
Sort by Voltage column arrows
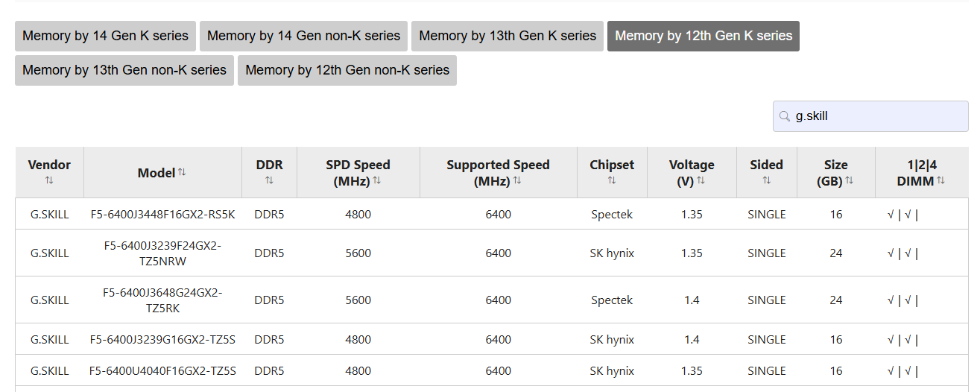pos(701,180)
